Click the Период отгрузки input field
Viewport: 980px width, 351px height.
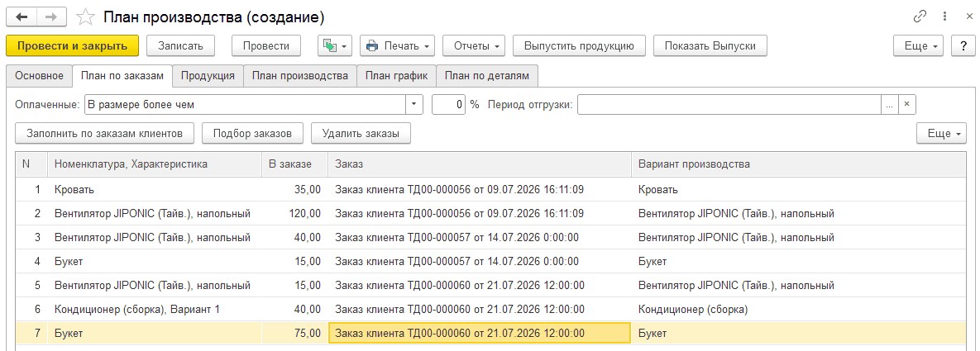[729, 105]
